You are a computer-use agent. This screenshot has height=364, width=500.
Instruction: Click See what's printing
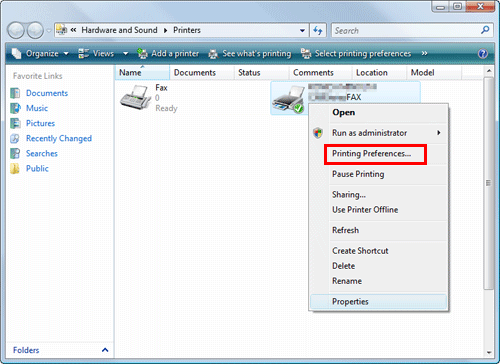(249, 54)
